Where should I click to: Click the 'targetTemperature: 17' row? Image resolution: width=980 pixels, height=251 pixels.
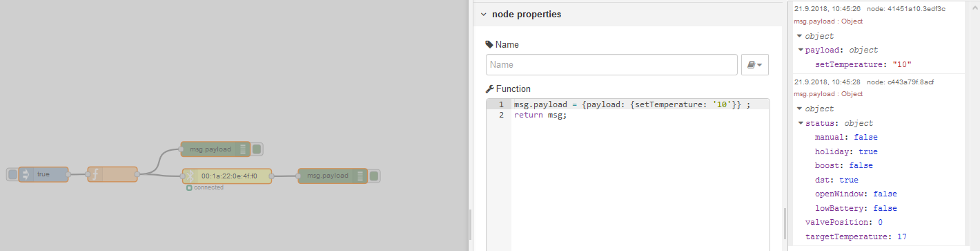coord(856,236)
